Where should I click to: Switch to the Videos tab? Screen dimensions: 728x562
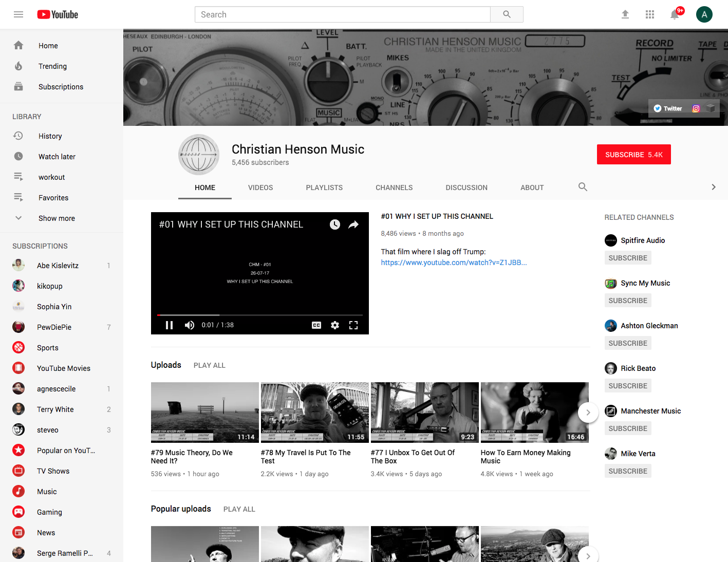260,188
